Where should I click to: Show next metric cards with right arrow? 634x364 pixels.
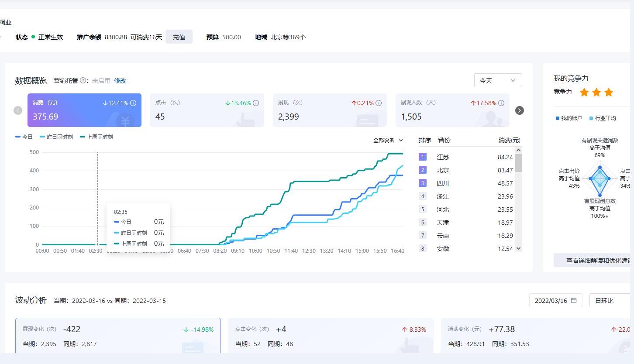click(x=520, y=110)
